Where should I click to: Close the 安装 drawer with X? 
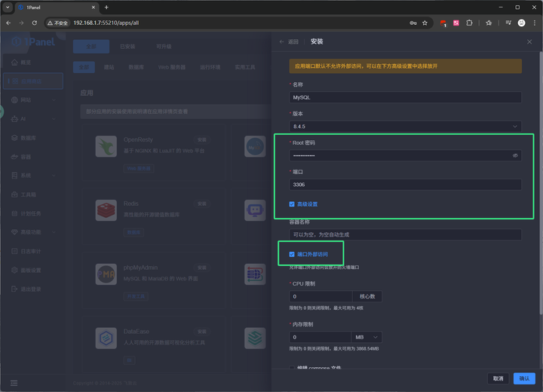529,41
